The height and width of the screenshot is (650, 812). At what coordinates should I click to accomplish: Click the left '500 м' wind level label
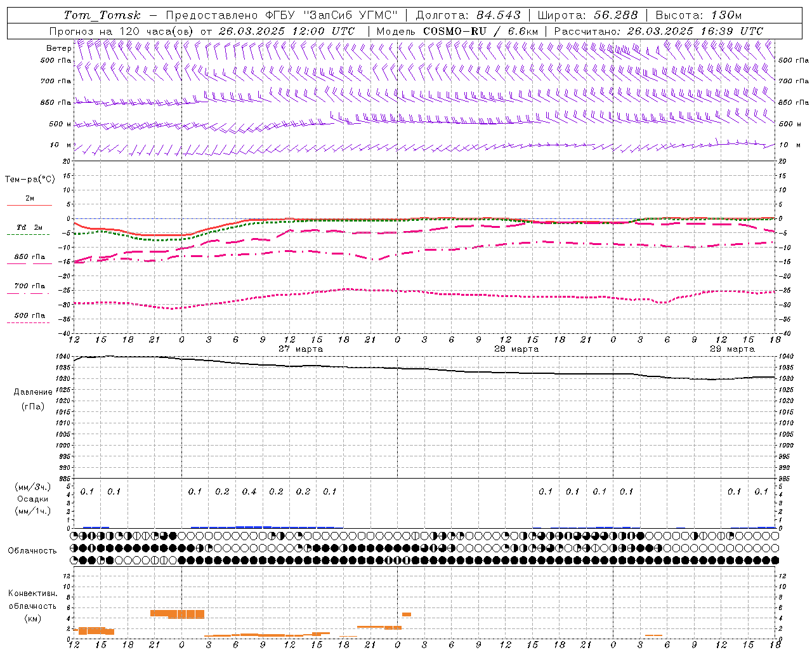pos(60,124)
